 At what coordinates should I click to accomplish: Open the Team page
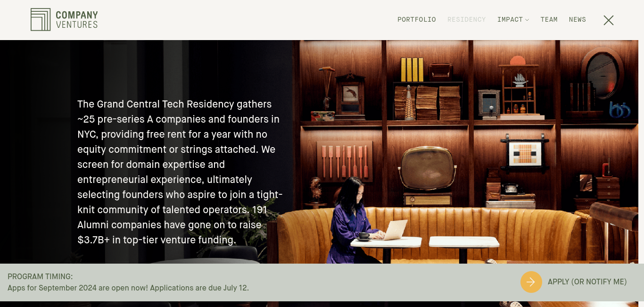coord(549,20)
